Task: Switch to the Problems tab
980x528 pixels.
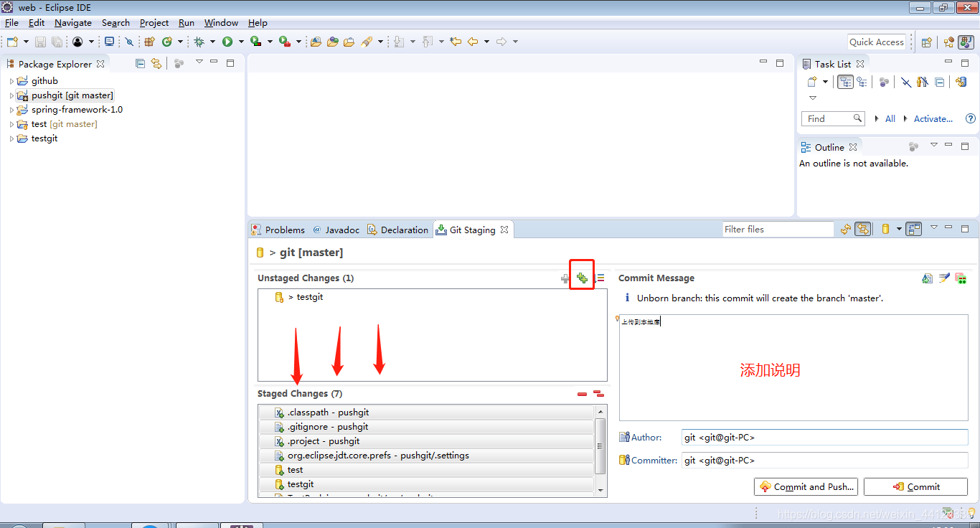Action: (278, 230)
